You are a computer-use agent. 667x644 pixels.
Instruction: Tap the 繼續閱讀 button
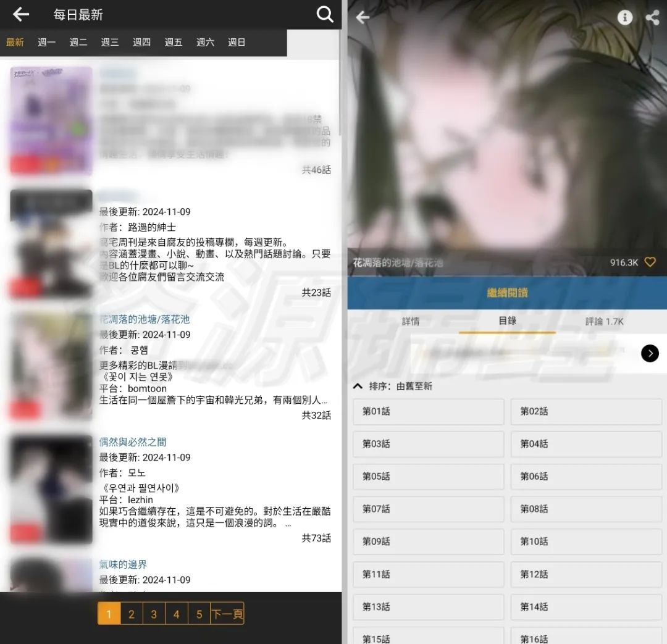pyautogui.click(x=507, y=293)
